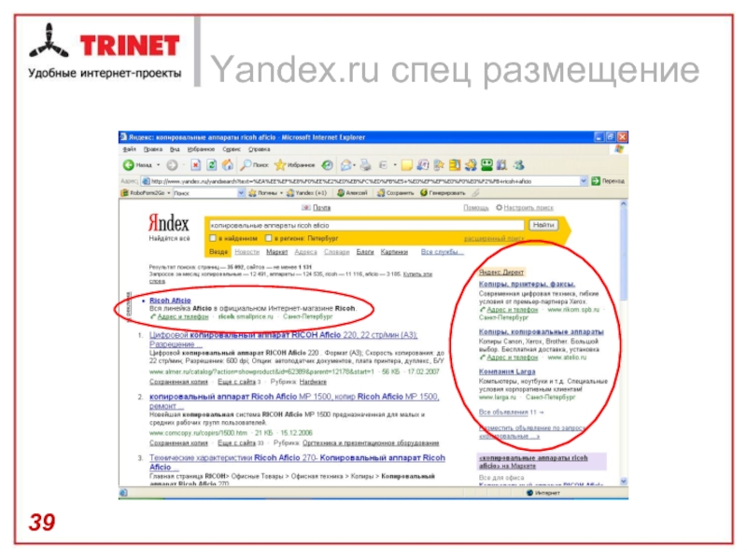This screenshot has width=747, height=560.
Task: Expand the RoboForm Поиск dropdown
Action: (x=241, y=193)
